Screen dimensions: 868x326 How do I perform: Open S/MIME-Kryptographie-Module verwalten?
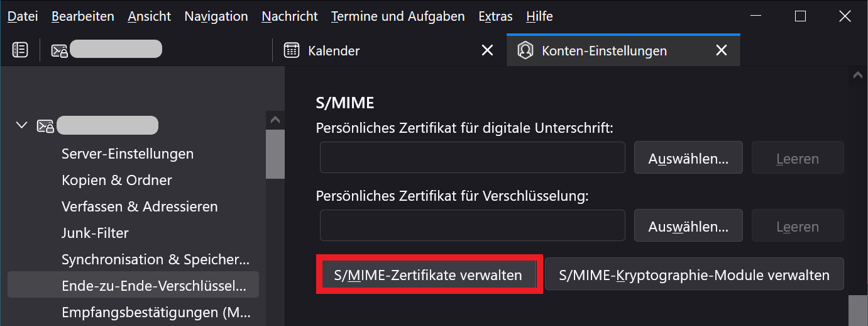click(x=694, y=275)
